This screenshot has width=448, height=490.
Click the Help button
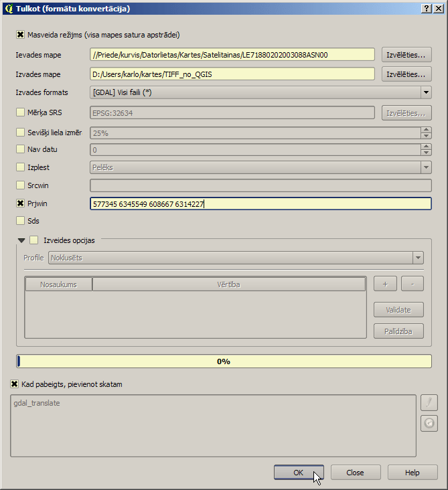pyautogui.click(x=413, y=473)
